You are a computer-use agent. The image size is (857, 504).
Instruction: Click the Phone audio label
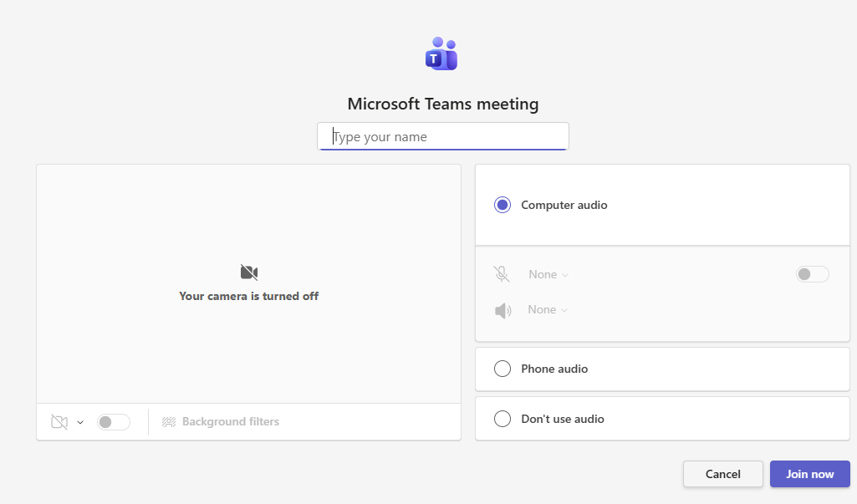click(554, 369)
